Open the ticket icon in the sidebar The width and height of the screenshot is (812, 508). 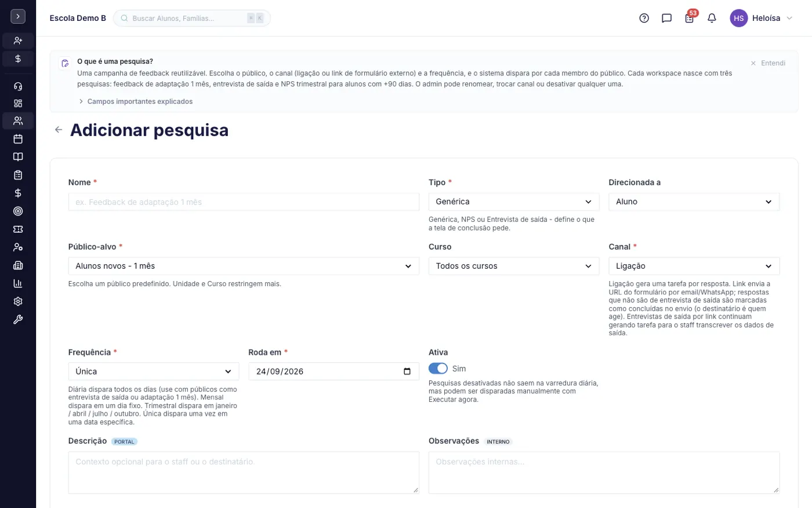(18, 229)
